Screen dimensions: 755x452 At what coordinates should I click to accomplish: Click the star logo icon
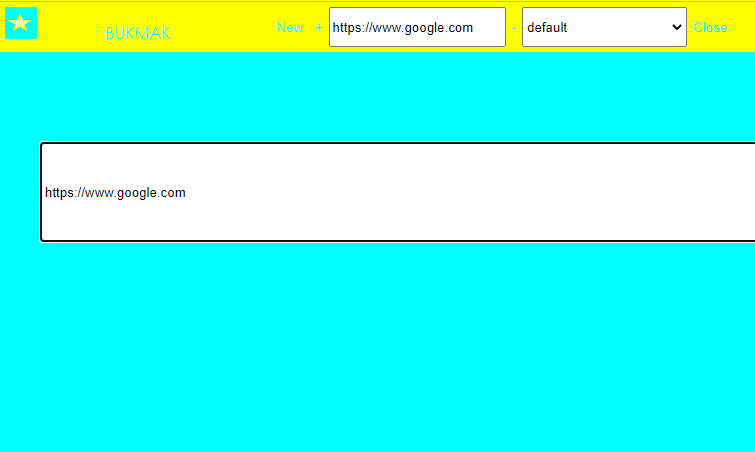[20, 22]
